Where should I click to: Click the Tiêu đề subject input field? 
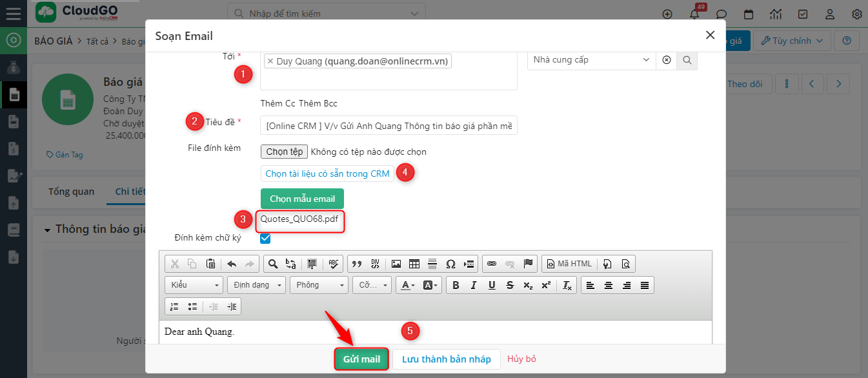389,126
